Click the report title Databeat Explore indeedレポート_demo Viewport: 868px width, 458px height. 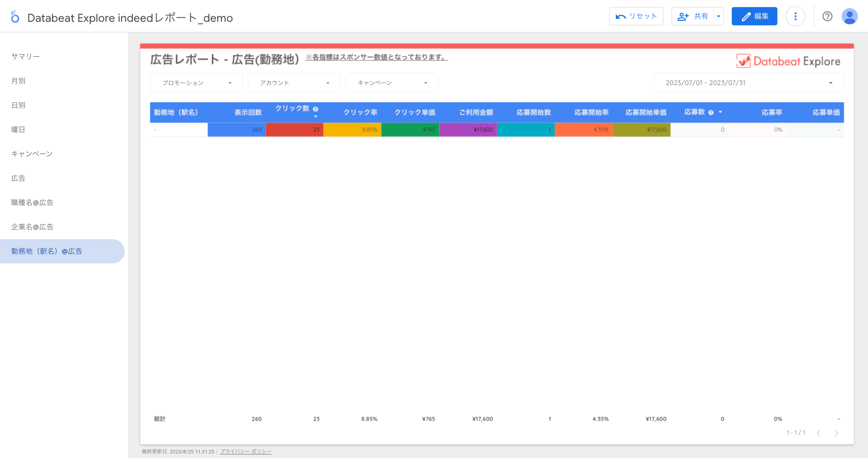pyautogui.click(x=130, y=18)
